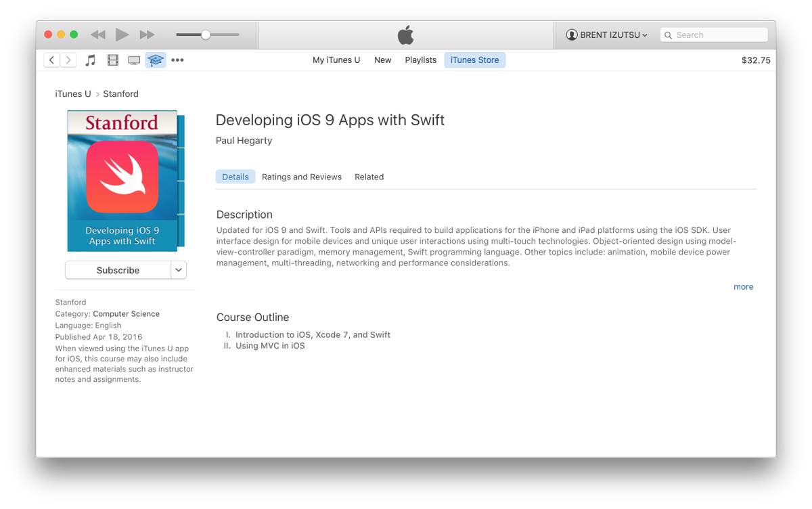Open the Details tab

[235, 177]
